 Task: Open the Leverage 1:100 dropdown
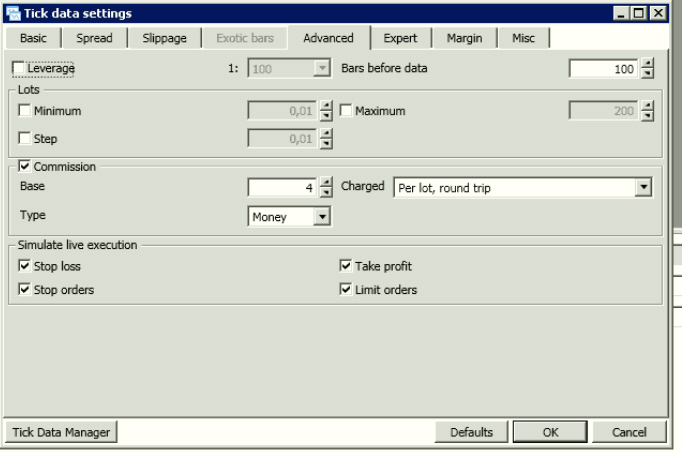[x=322, y=68]
